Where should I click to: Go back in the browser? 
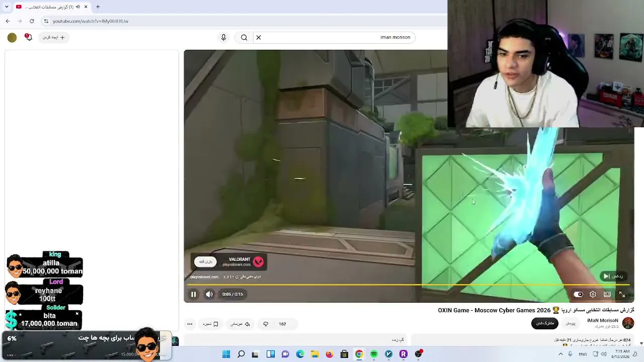[x=8, y=21]
